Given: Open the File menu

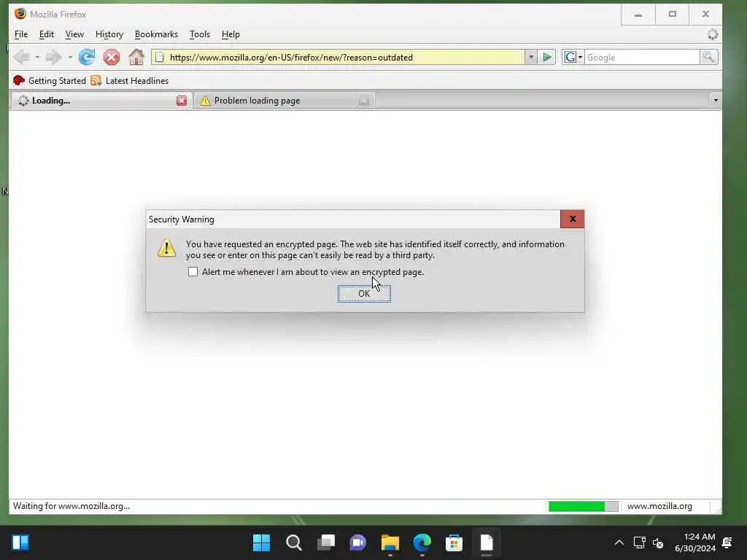Looking at the screenshot, I should tap(21, 34).
